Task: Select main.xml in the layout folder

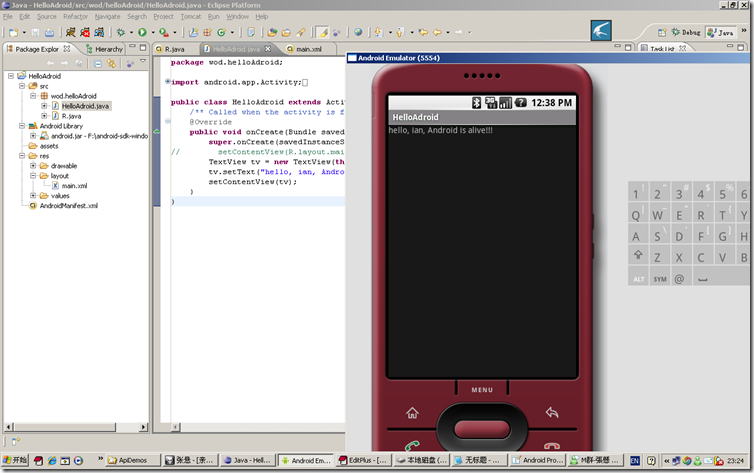Action: (x=74, y=186)
